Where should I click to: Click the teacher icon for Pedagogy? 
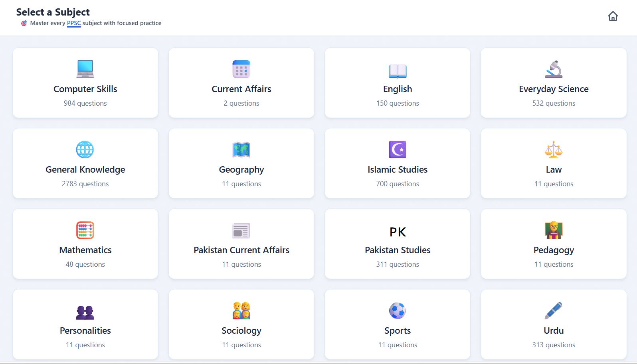tap(554, 230)
